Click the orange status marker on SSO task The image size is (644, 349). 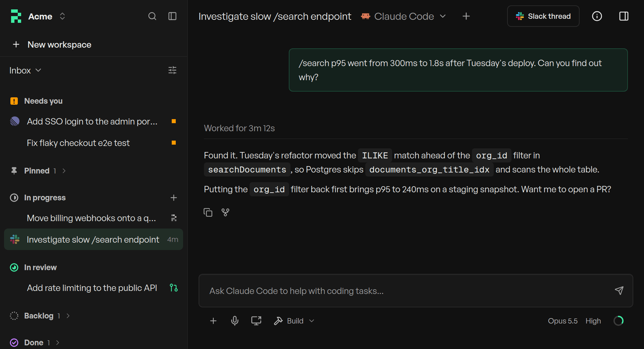pyautogui.click(x=174, y=121)
